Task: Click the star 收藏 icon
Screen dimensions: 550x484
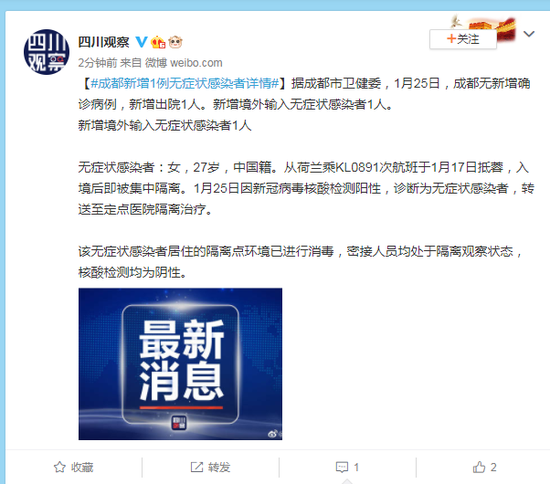Action: tap(60, 467)
